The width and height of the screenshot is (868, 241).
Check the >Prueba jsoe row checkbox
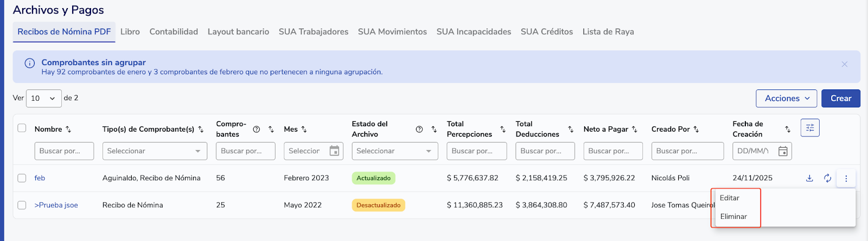click(22, 205)
